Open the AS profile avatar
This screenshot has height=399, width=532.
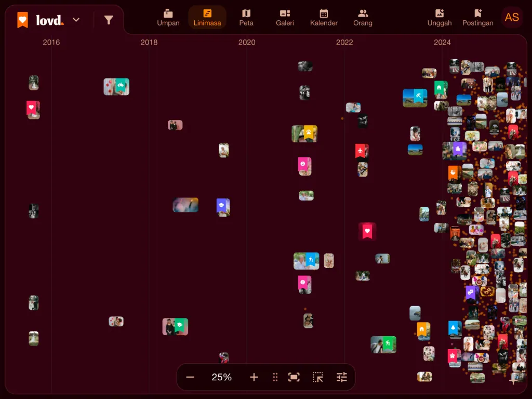(512, 17)
